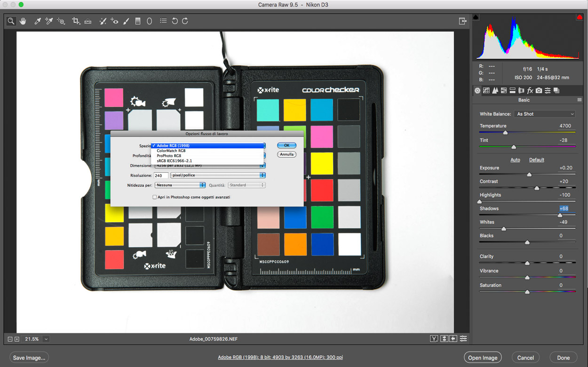This screenshot has height=367, width=588.
Task: Select sRGB IEC61966-2.1 from the list
Action: tap(174, 161)
